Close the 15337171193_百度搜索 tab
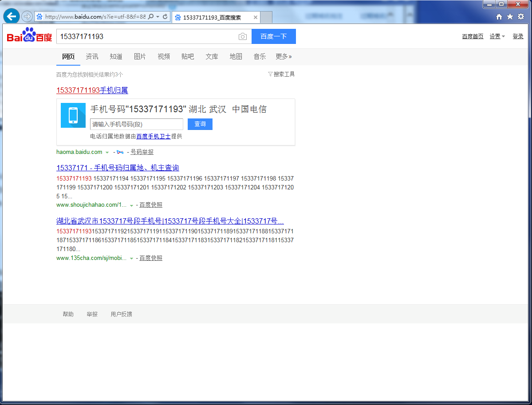 coord(255,17)
